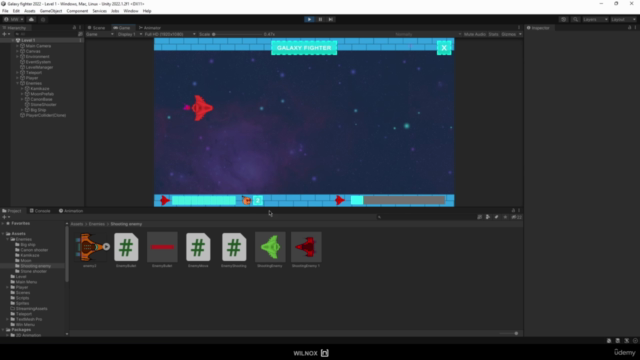
Task: Open the Hierarchy panel kebab menu
Action: pyautogui.click(x=80, y=27)
